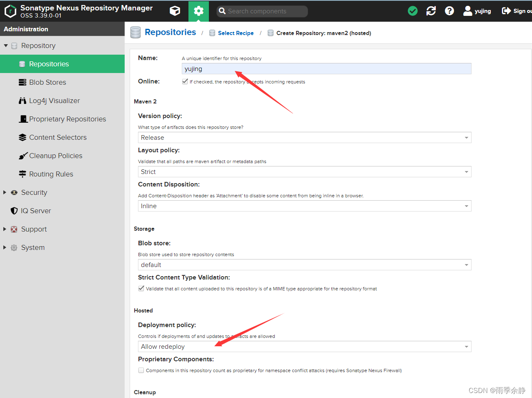Click the Create Repository: maven2 (hosted) breadcrumb

click(324, 33)
